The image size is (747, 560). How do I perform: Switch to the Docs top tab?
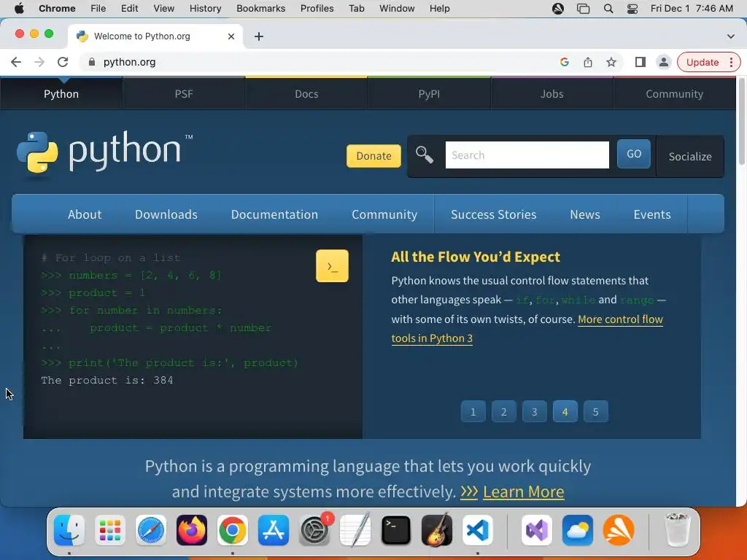pyautogui.click(x=306, y=94)
